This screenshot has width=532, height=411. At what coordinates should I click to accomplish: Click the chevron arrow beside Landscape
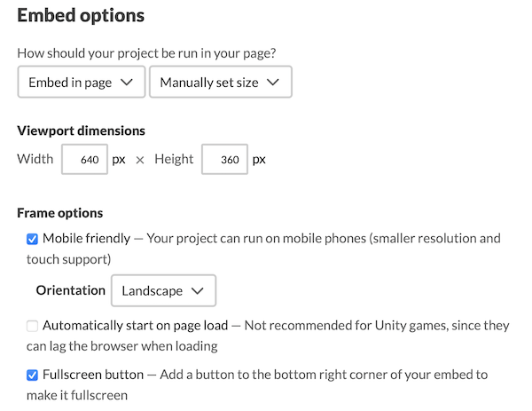point(197,290)
